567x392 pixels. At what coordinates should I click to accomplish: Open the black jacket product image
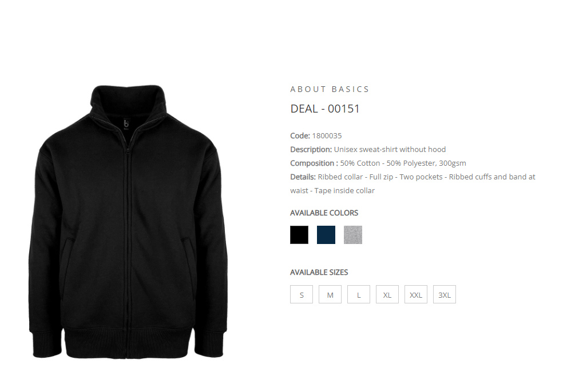click(x=128, y=222)
